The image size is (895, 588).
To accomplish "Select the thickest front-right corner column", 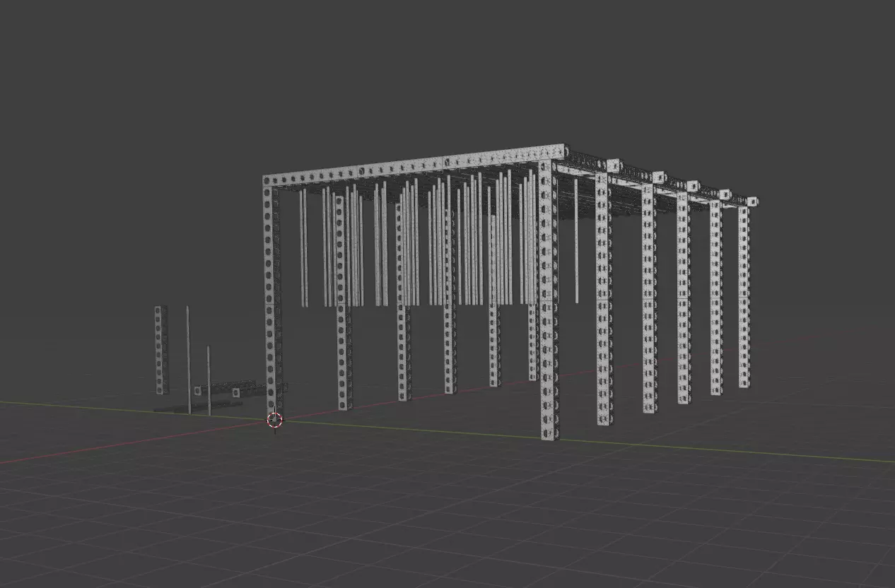I will click(x=548, y=300).
